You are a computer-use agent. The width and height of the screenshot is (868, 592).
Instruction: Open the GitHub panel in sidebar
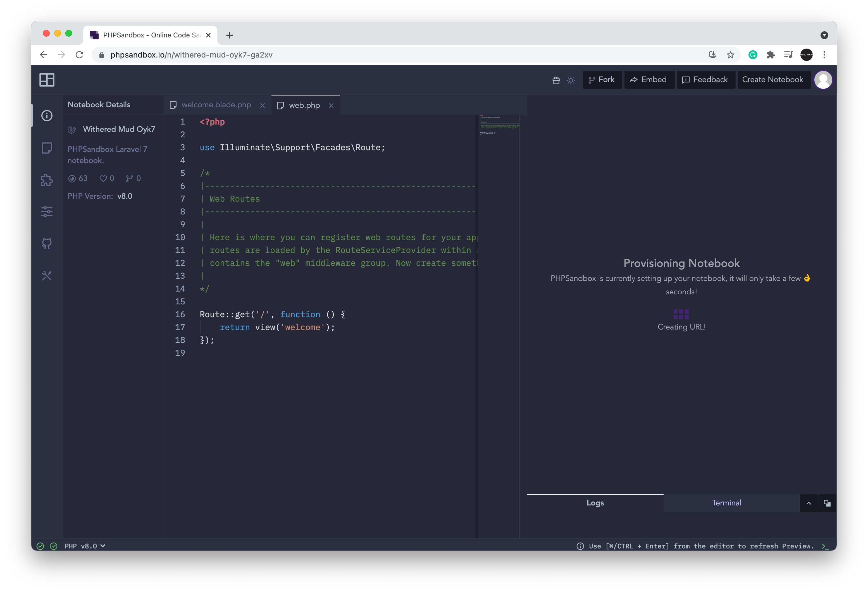tap(47, 244)
